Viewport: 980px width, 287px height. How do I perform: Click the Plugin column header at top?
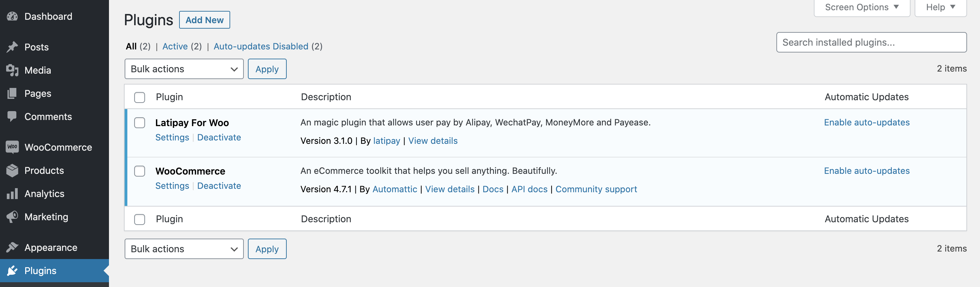coord(169,97)
